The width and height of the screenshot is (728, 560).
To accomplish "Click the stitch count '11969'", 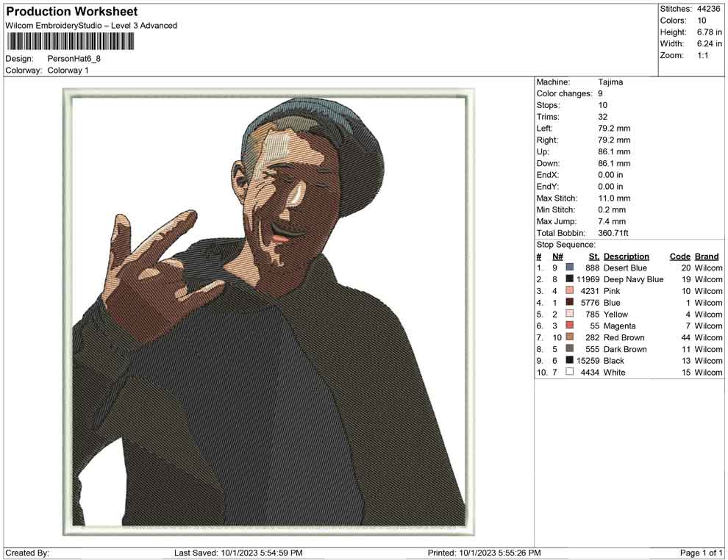I will point(588,279).
